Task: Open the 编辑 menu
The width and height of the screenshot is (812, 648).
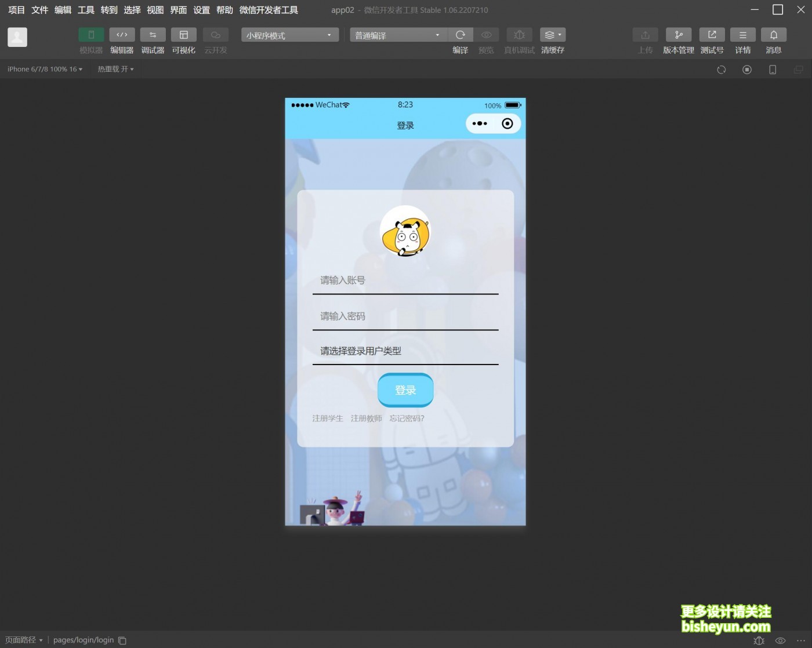Action: pos(63,10)
